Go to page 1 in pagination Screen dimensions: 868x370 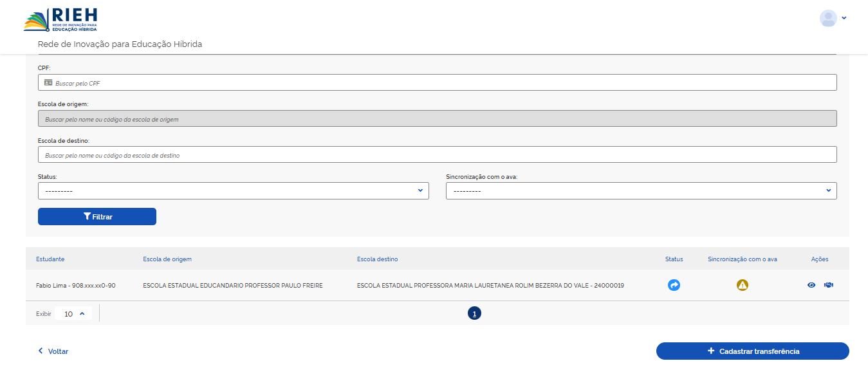click(x=474, y=313)
